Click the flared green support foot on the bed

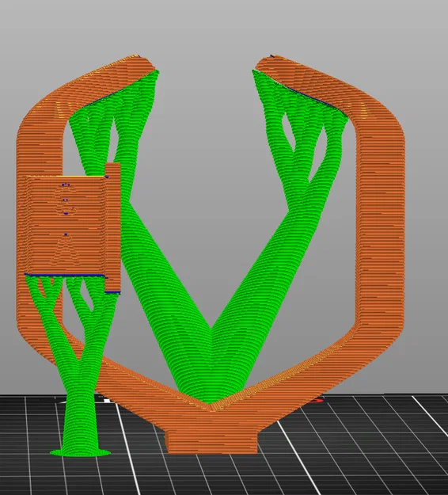click(81, 452)
